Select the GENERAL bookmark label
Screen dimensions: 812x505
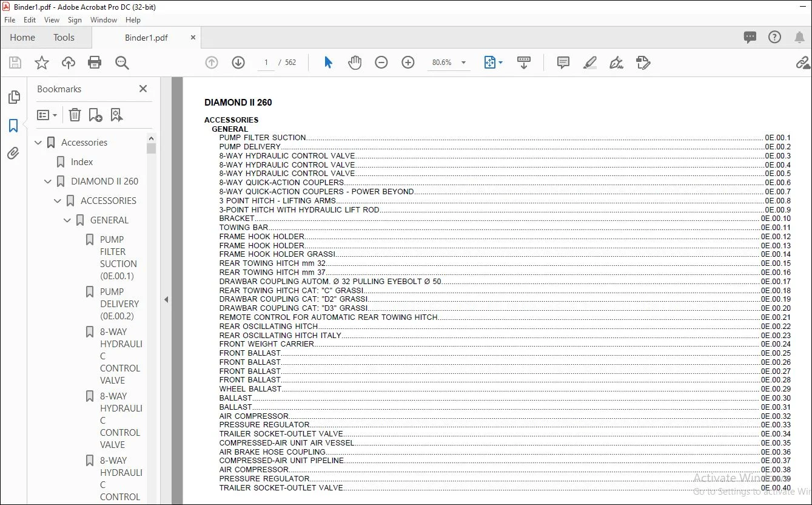[x=109, y=220]
